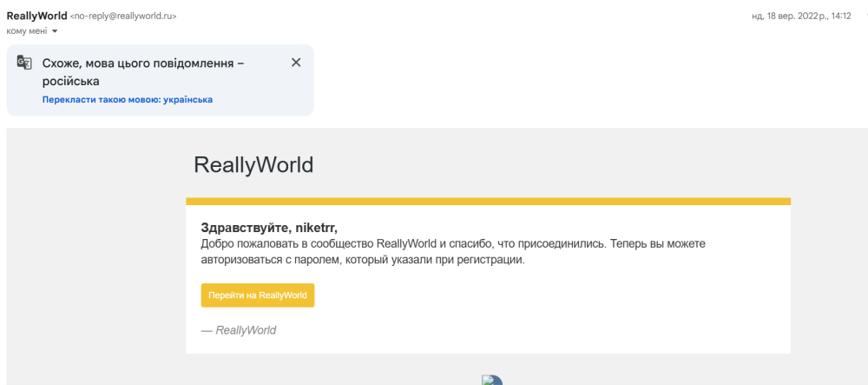Click sender address no-reply@reallyworld.ru

coord(123,17)
